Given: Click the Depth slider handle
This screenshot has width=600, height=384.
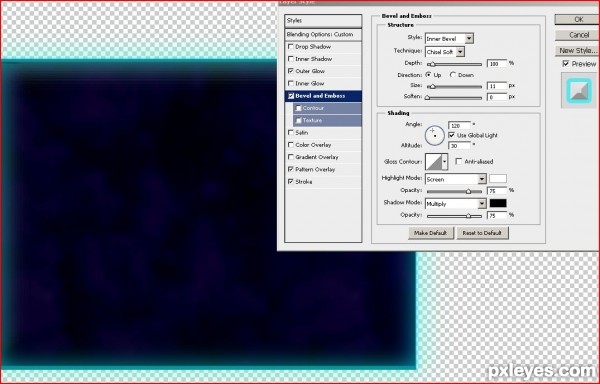Looking at the screenshot, I should click(x=432, y=64).
